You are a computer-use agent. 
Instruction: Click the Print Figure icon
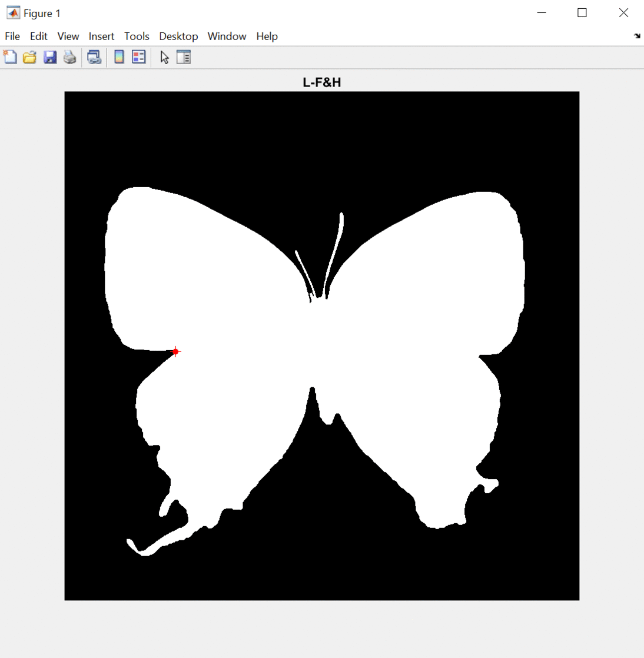coord(69,57)
